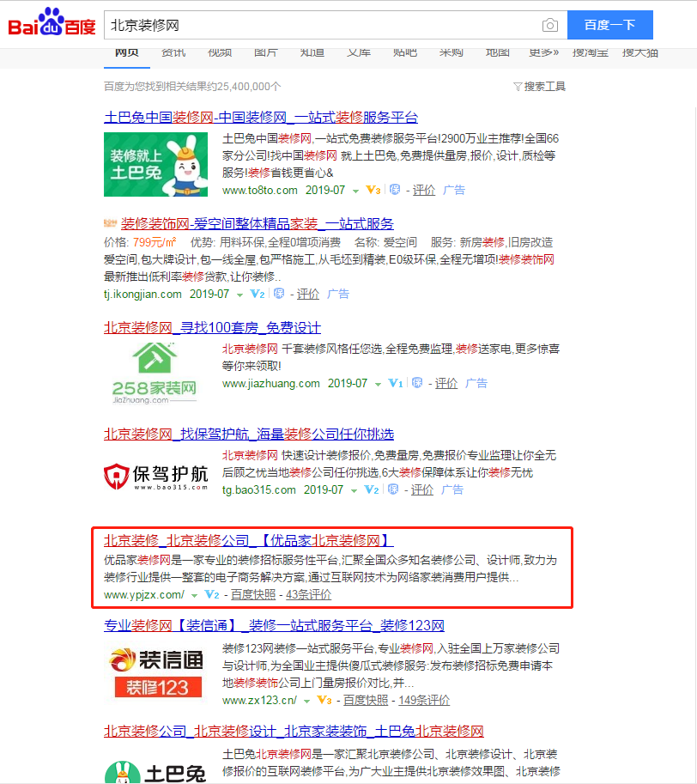Click the 装信通 装修123 logo thumbnail
Image resolution: width=697 pixels, height=784 pixels.
click(157, 673)
